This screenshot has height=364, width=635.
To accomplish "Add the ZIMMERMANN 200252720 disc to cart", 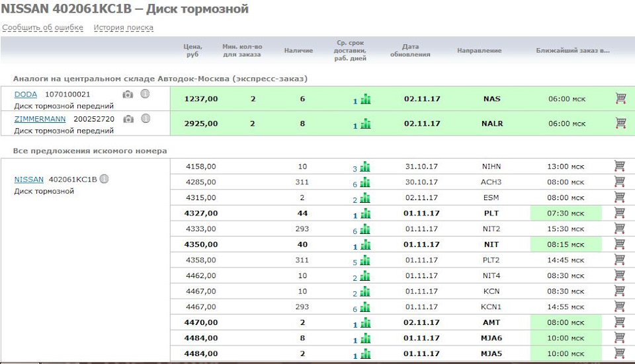I will tap(620, 123).
